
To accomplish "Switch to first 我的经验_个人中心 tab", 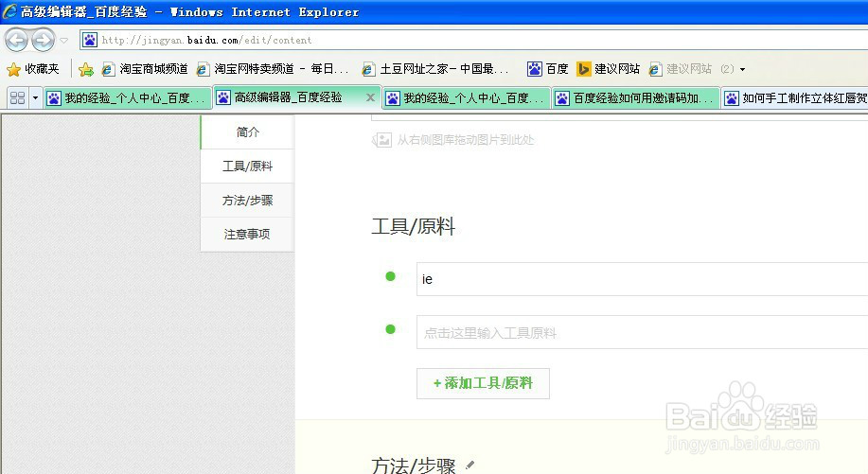I will [129, 98].
